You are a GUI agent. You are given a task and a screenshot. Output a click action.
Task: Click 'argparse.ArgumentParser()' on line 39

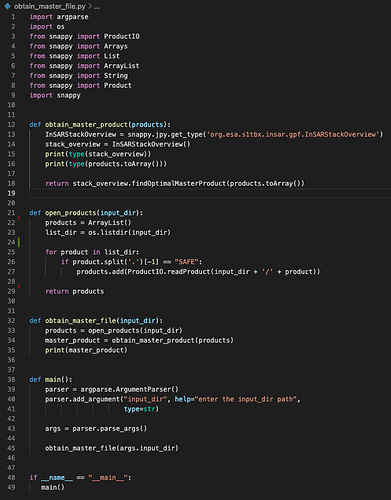[129, 389]
